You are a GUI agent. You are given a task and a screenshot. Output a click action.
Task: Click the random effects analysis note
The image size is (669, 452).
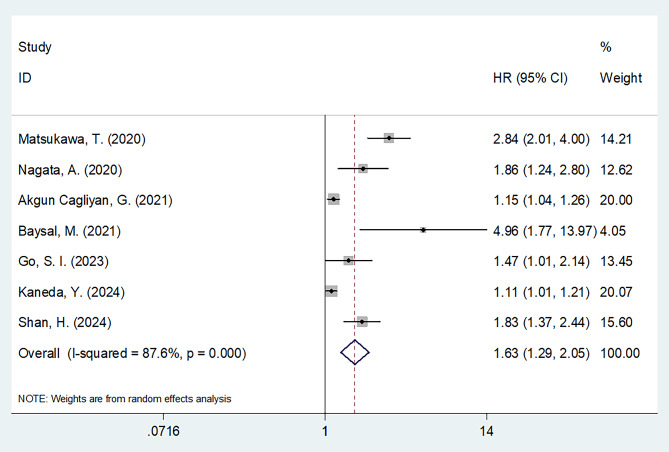point(125,399)
